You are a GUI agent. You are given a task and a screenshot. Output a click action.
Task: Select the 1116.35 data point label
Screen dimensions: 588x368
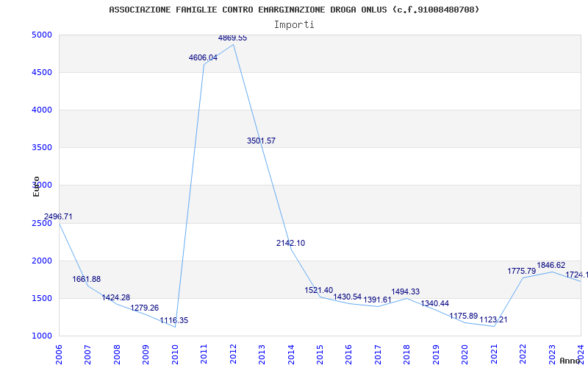(174, 321)
